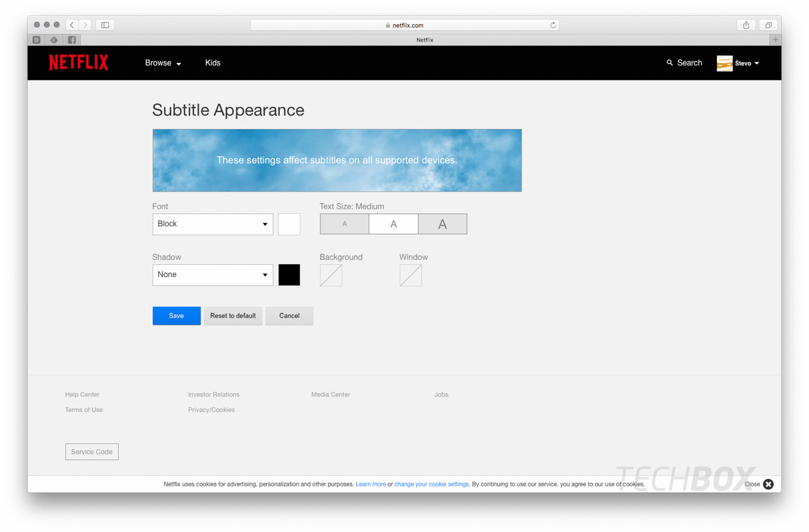The height and width of the screenshot is (532, 809).
Task: Click the Netflix logo
Action: pyautogui.click(x=79, y=63)
